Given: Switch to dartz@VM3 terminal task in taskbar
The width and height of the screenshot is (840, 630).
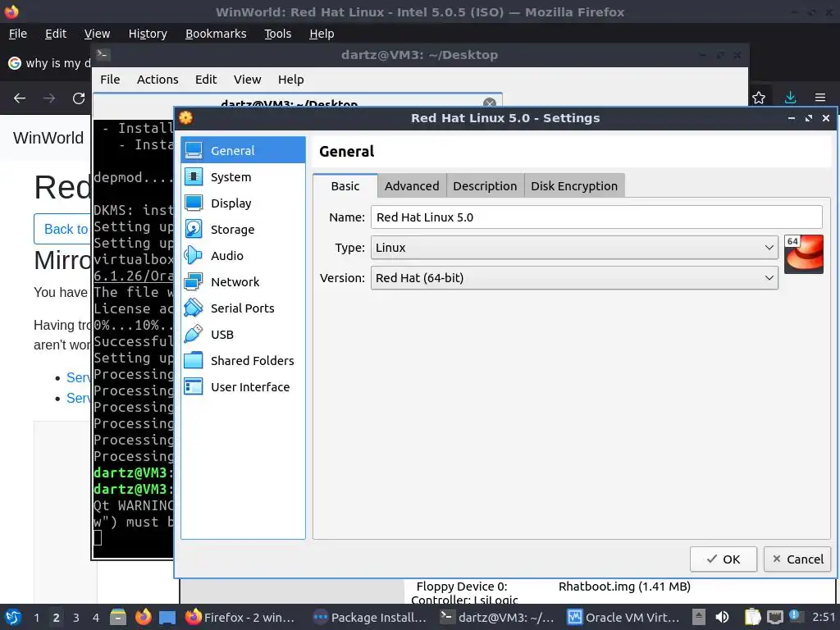Looking at the screenshot, I should [x=498, y=617].
